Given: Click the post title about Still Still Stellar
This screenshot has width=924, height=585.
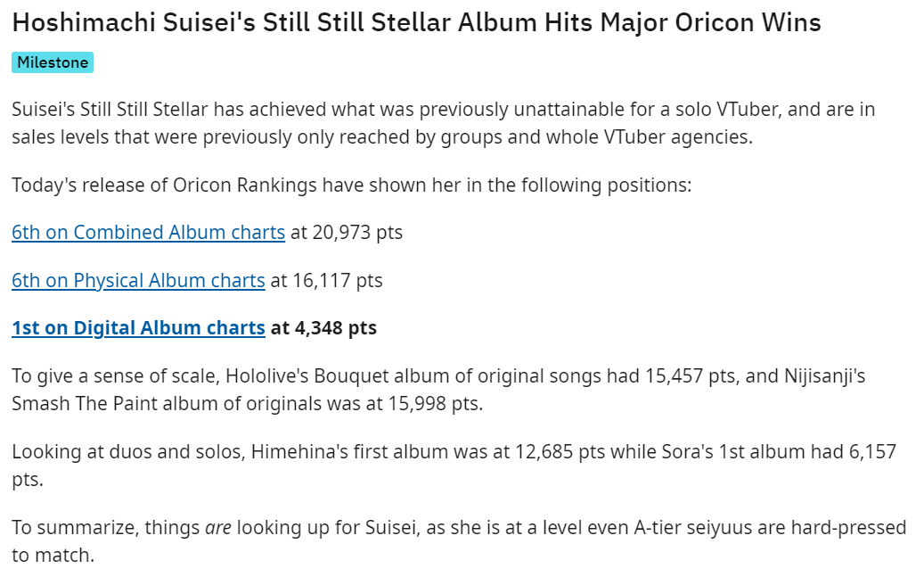Looking at the screenshot, I should [417, 22].
